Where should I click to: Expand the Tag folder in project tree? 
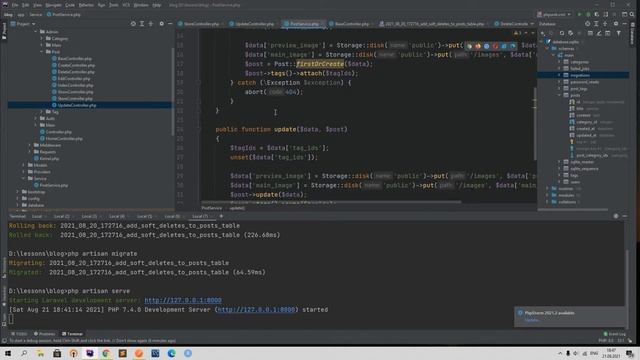[x=42, y=112]
